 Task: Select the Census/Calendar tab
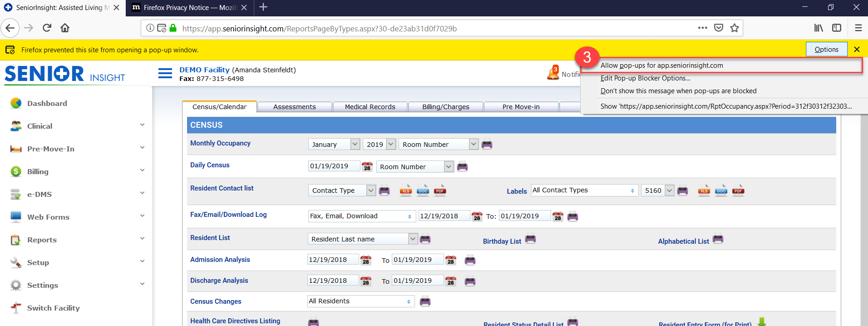point(219,107)
